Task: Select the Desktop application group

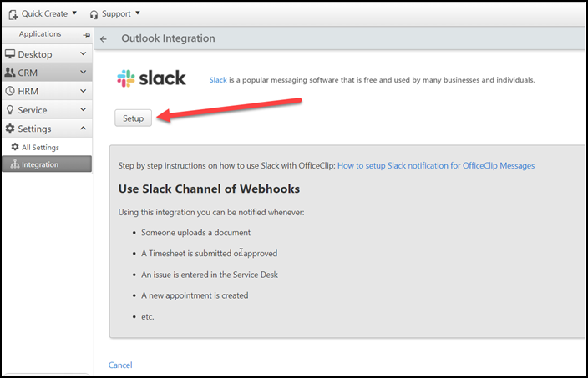Action: 47,54
